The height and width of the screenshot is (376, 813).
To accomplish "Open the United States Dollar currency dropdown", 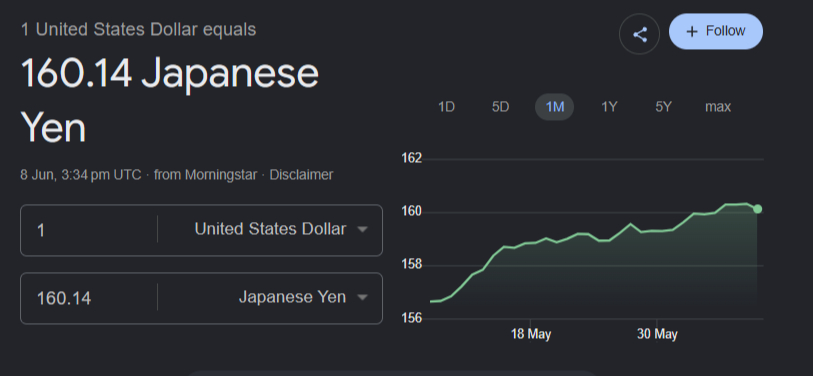I will pos(281,229).
